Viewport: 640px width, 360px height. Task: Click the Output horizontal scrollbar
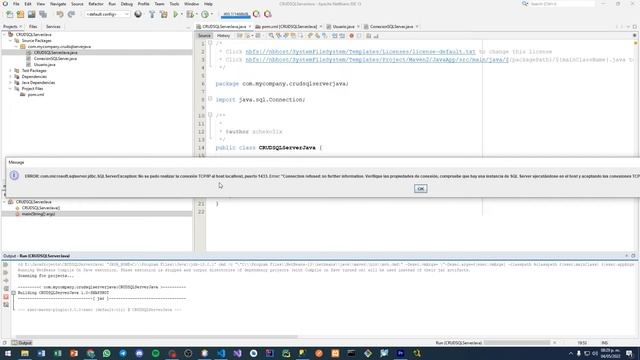[156, 337]
